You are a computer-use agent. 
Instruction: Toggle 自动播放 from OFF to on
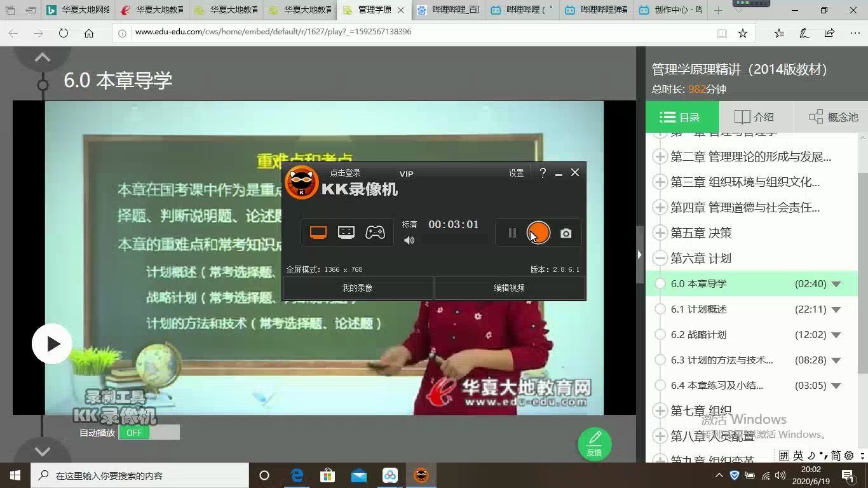point(133,432)
